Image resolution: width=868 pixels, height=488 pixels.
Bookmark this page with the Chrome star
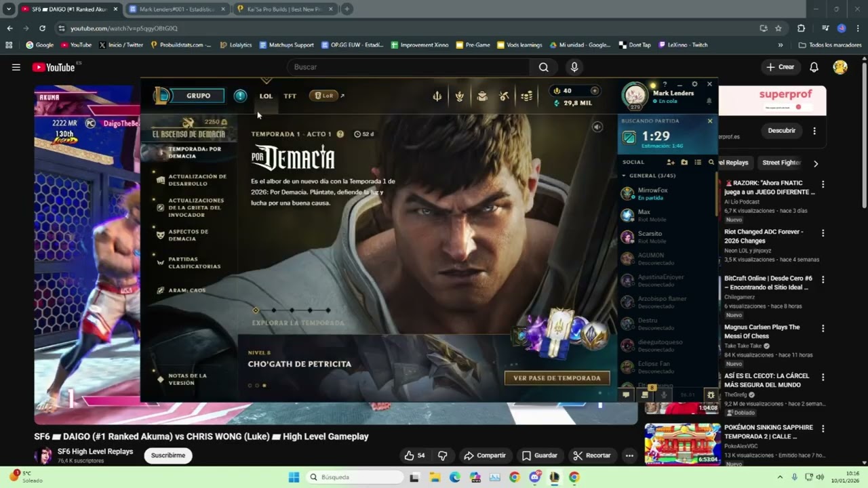(778, 28)
